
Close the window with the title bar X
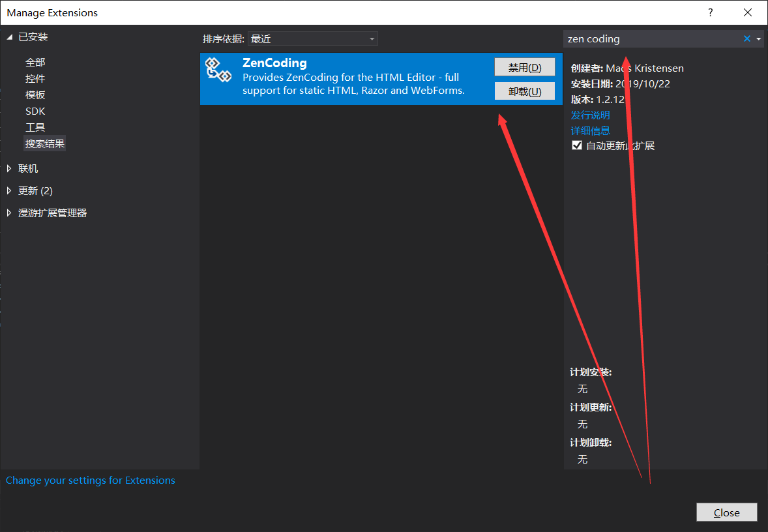[x=747, y=12]
